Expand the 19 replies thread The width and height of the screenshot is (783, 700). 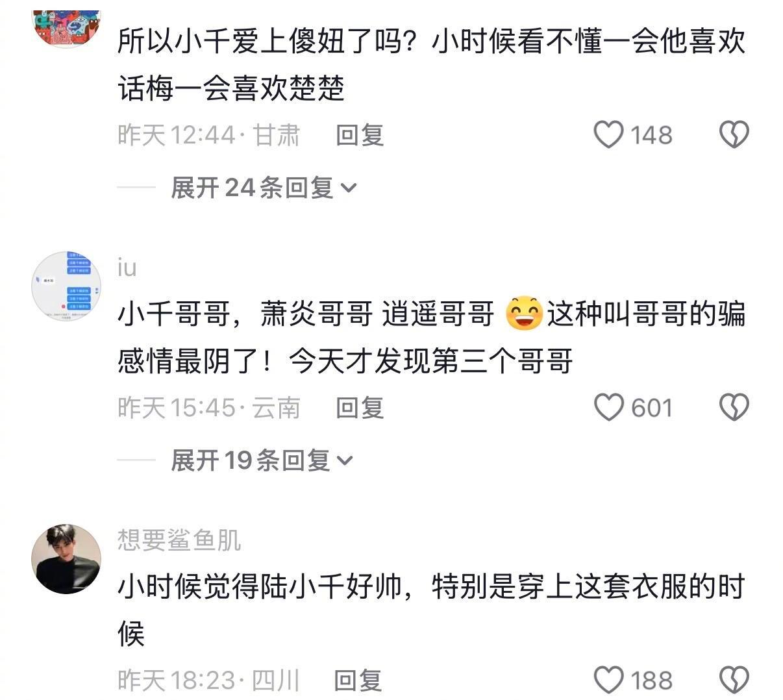coord(262,460)
